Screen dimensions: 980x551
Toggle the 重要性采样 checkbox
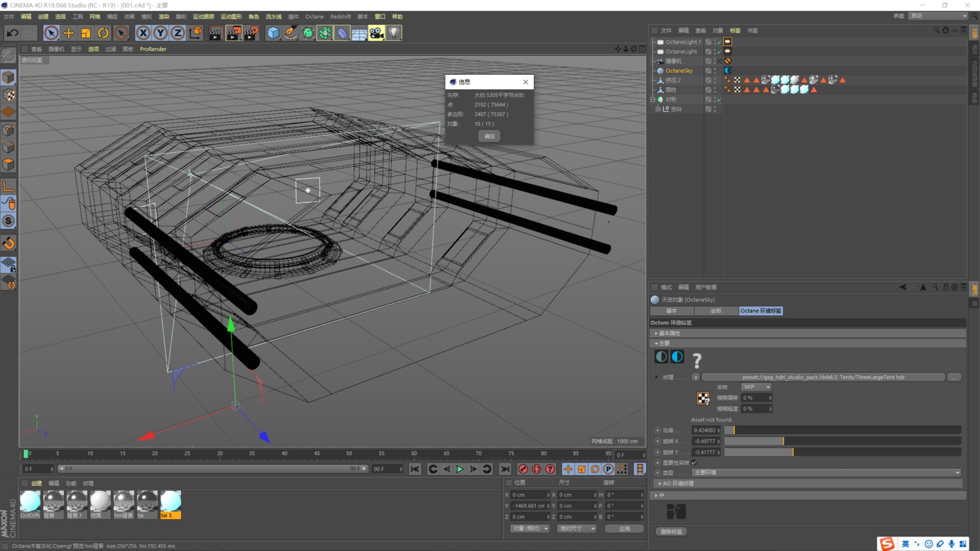[x=694, y=463]
